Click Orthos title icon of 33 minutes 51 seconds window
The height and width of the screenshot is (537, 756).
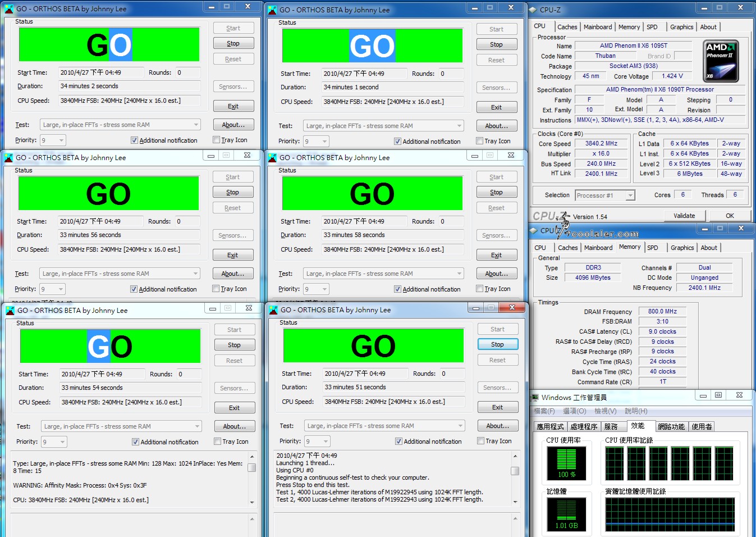coord(273,310)
